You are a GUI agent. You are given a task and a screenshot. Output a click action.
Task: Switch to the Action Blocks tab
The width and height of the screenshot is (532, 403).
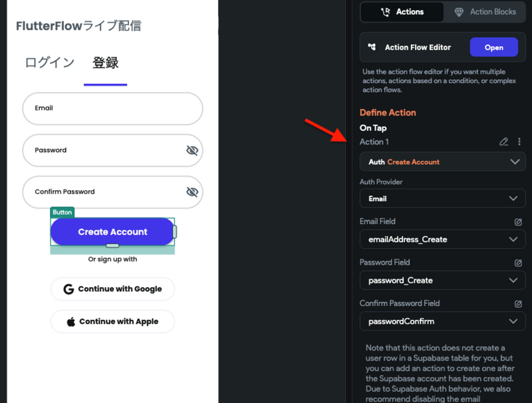485,12
